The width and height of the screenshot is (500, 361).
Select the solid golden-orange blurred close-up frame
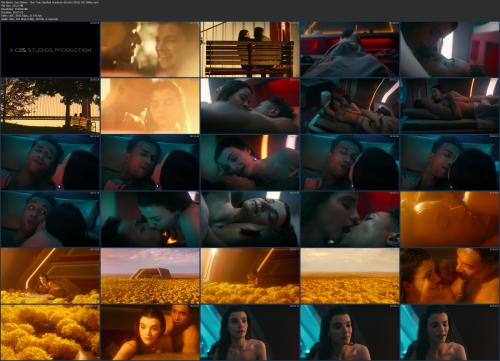point(449,219)
